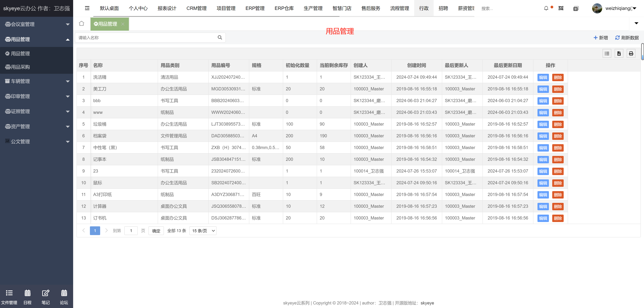Open the 15 条/页 page size dropdown
Screen dimensions: 644x308
[x=203, y=231]
